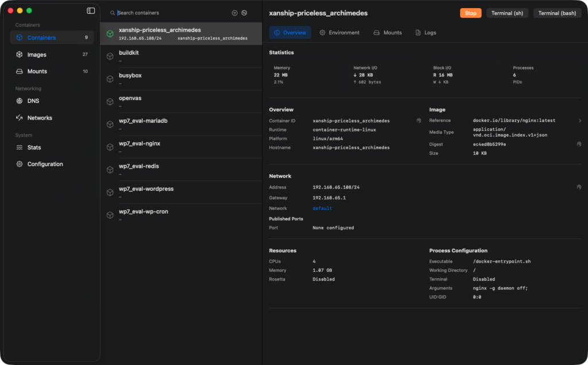Select the wp7_eval-mariadb container row
Image resolution: width=588 pixels, height=365 pixels.
click(181, 124)
